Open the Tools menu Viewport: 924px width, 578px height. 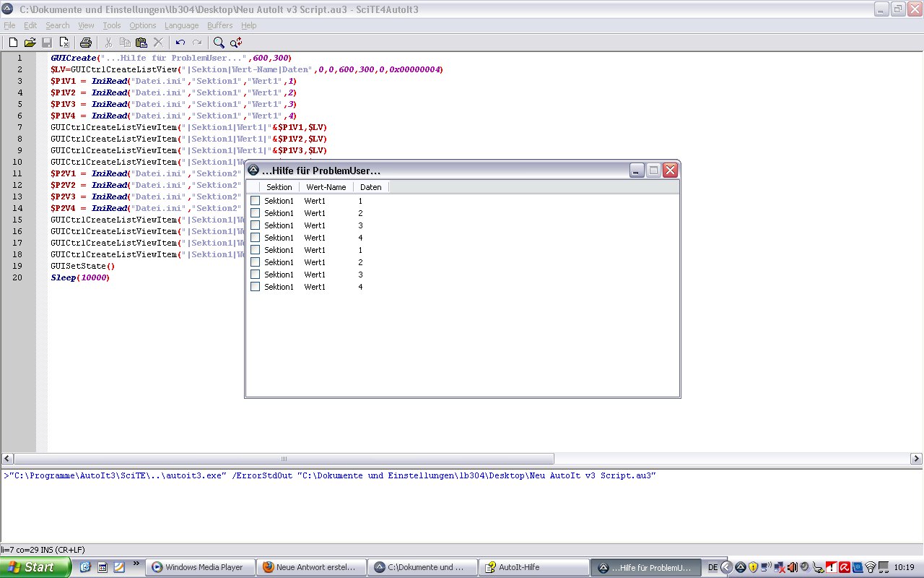(x=112, y=25)
